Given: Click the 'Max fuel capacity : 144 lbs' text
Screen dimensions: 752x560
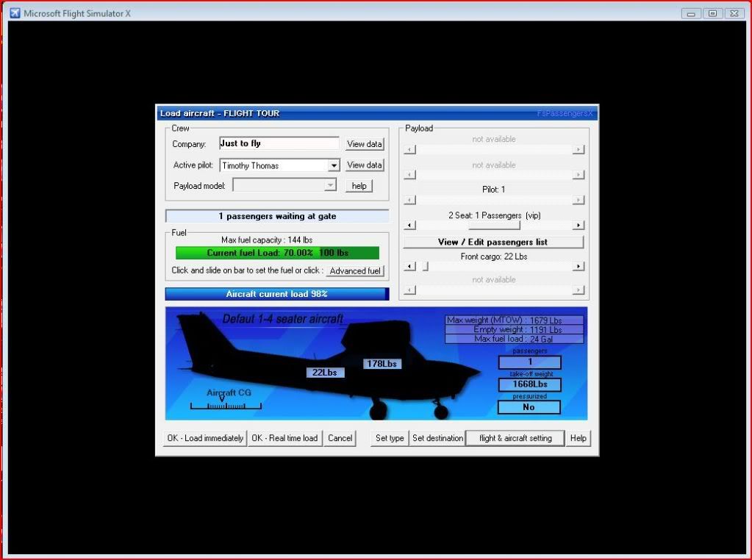Looking at the screenshot, I should (267, 240).
